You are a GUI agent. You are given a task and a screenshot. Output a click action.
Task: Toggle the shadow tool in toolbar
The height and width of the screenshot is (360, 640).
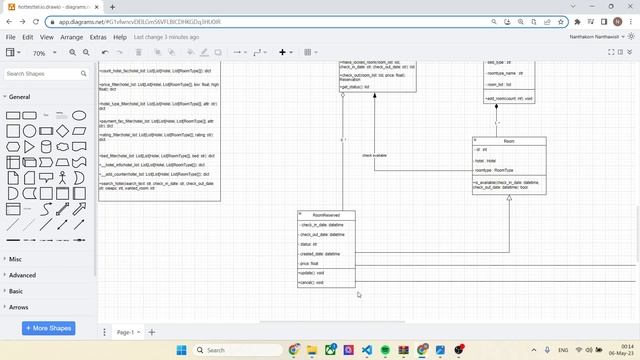[x=218, y=52]
